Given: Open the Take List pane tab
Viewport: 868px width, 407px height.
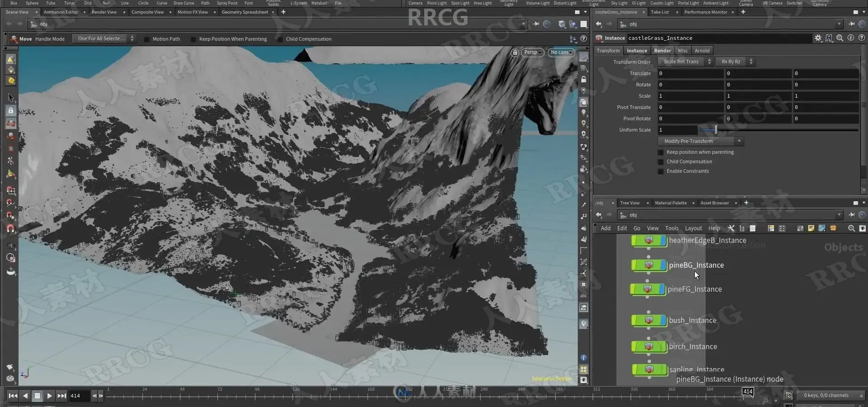Looking at the screenshot, I should pos(660,12).
